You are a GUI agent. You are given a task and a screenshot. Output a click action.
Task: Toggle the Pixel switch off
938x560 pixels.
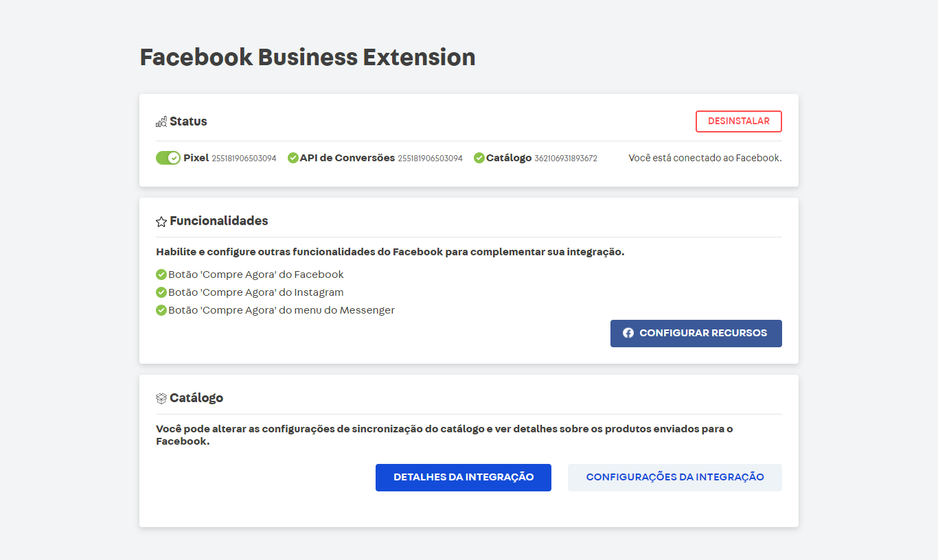[x=168, y=158]
